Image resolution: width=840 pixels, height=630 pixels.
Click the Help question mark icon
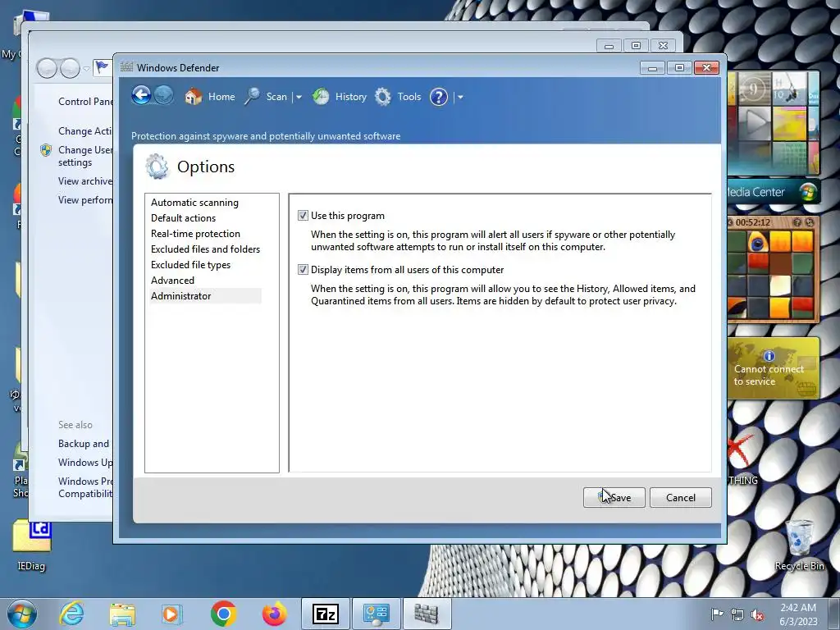[x=439, y=97]
